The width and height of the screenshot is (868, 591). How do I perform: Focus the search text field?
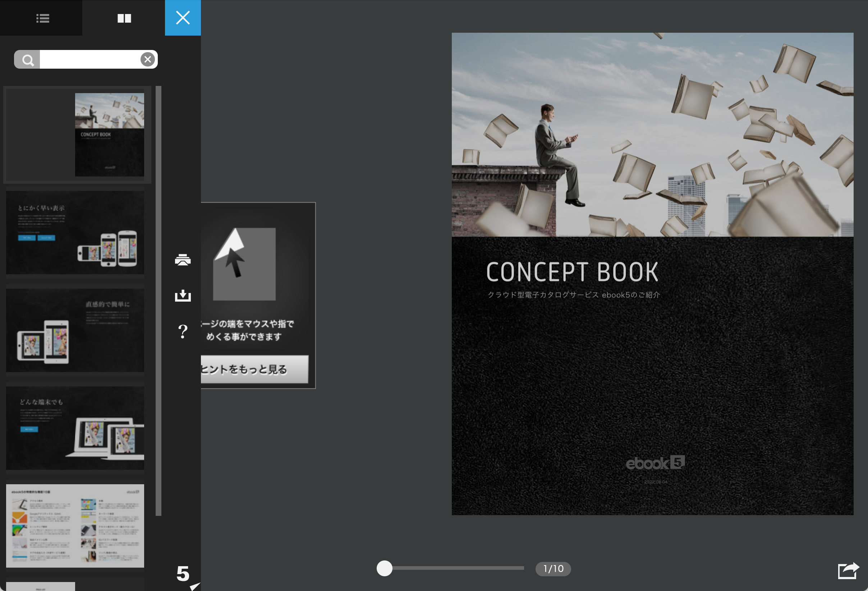[x=89, y=59]
